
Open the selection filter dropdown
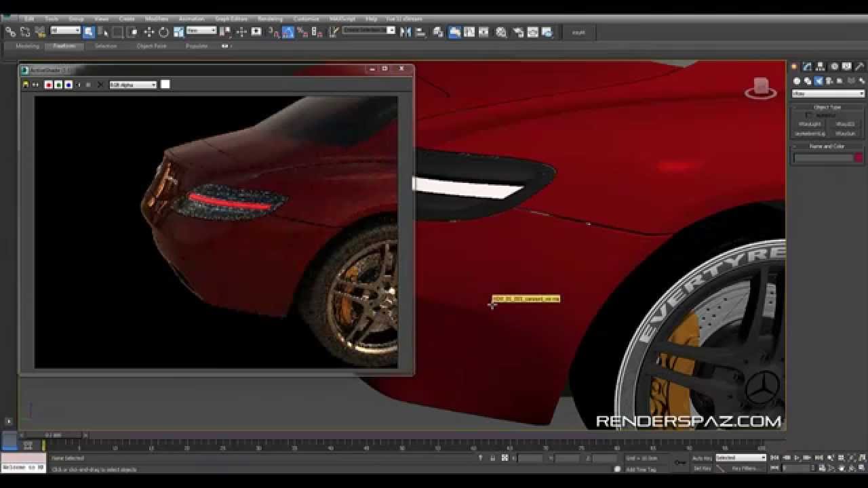click(66, 30)
